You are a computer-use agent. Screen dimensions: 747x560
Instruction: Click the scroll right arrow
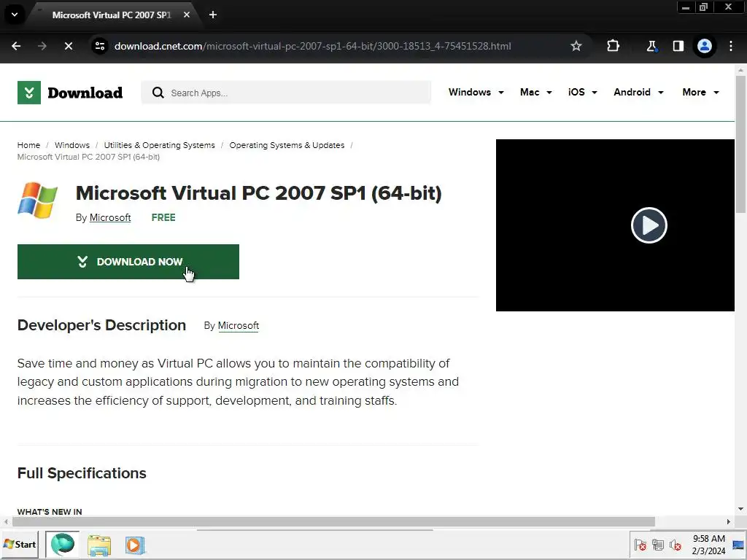pos(729,521)
